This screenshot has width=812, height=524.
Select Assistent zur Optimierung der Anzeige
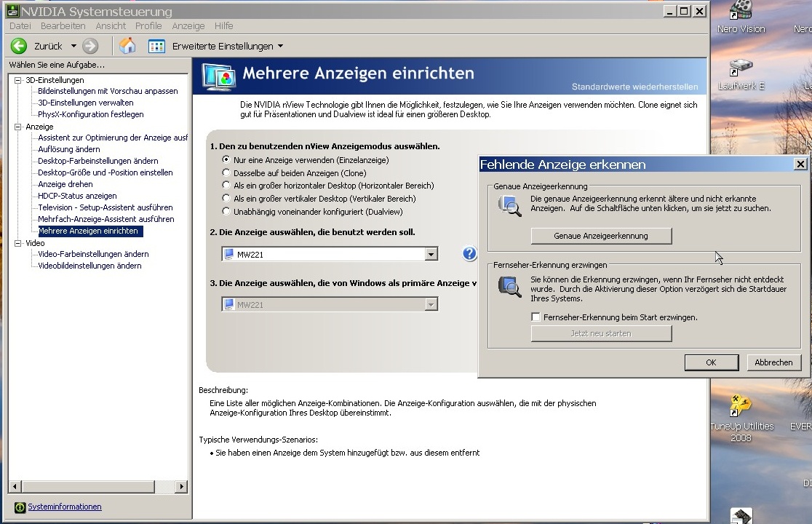(113, 138)
